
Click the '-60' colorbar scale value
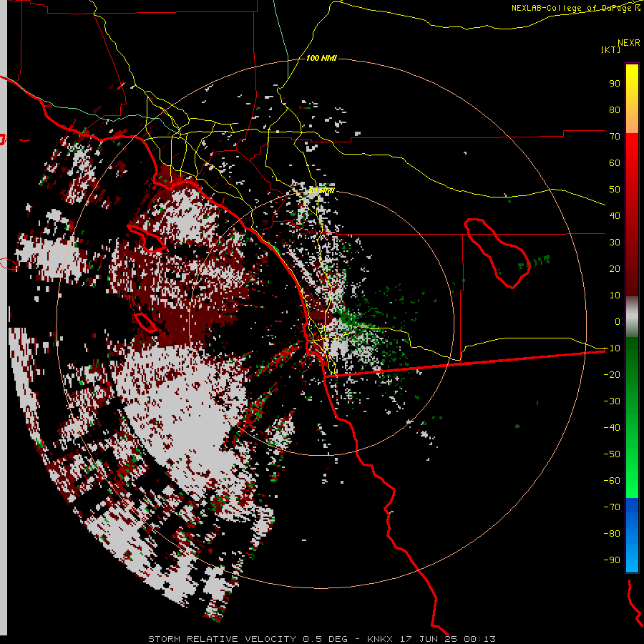[x=612, y=481]
